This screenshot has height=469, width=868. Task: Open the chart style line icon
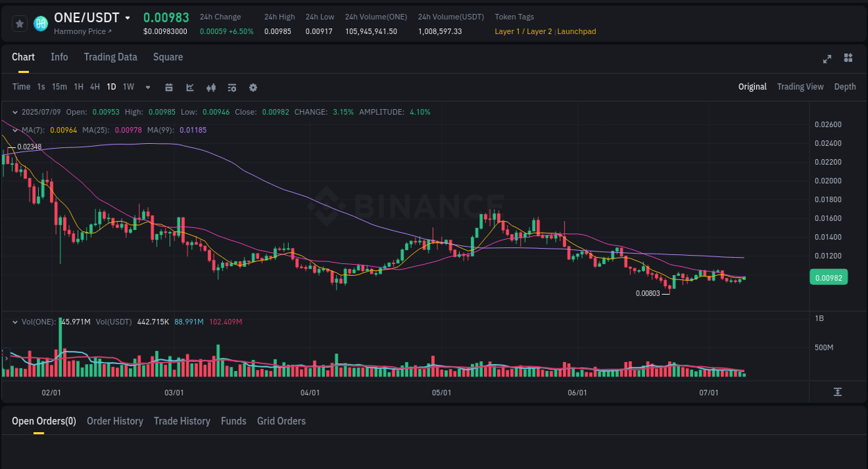189,87
